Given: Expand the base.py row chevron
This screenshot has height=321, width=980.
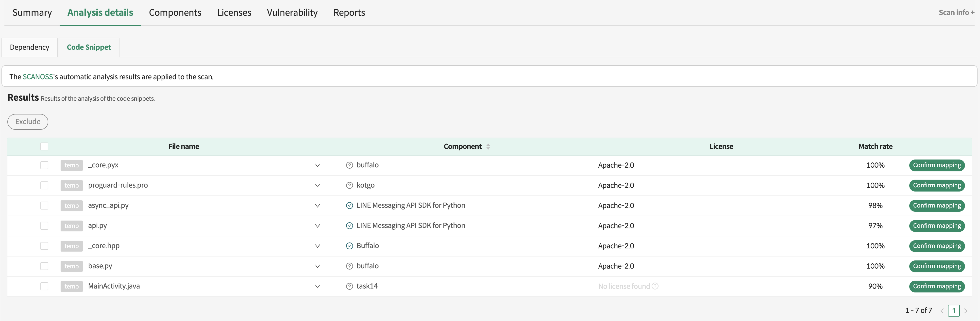Looking at the screenshot, I should click(x=317, y=266).
